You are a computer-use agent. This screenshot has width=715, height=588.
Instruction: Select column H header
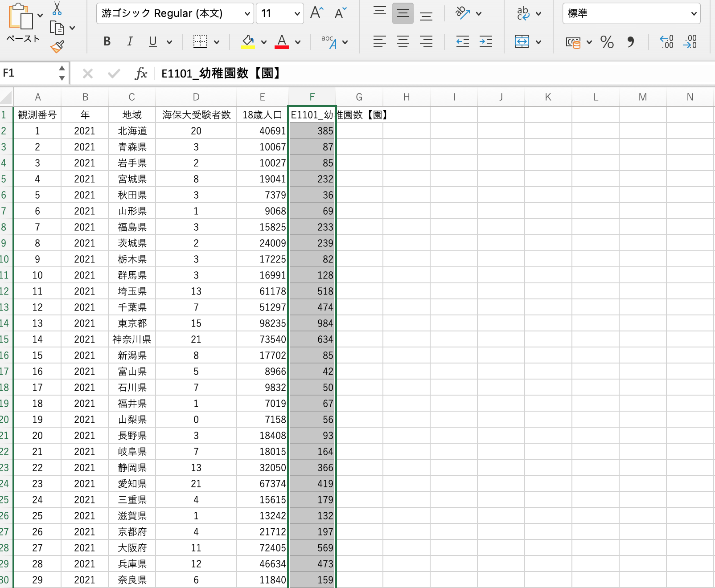coord(407,97)
